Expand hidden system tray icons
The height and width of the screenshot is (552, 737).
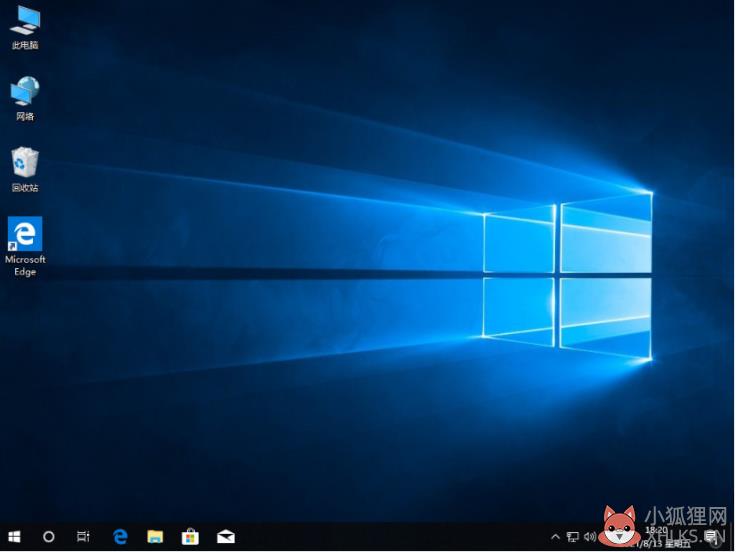556,536
